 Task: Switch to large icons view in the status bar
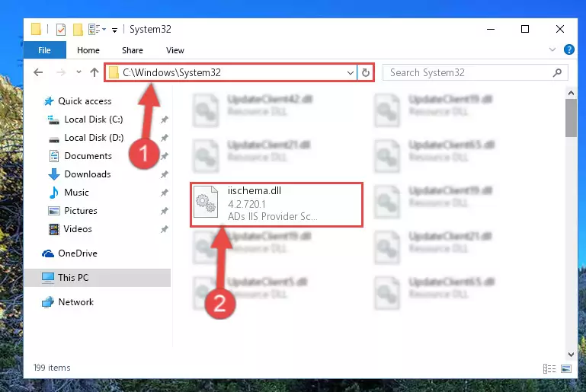pyautogui.click(x=566, y=369)
